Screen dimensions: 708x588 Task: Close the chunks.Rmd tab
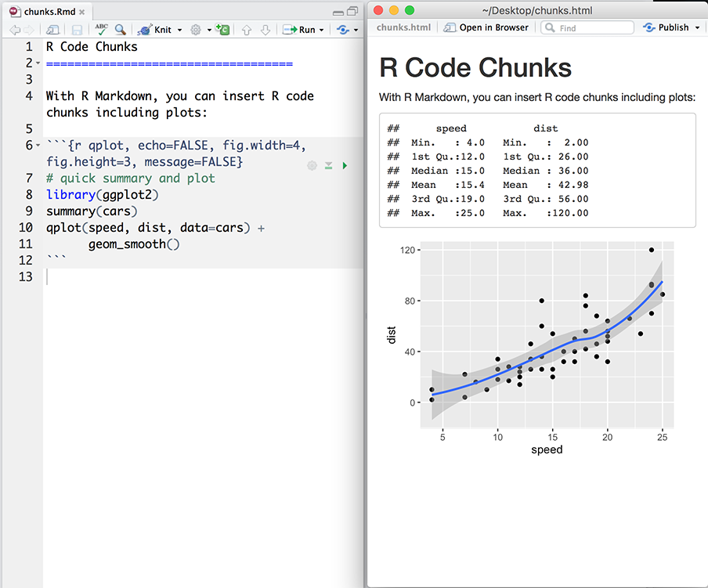[x=81, y=13]
